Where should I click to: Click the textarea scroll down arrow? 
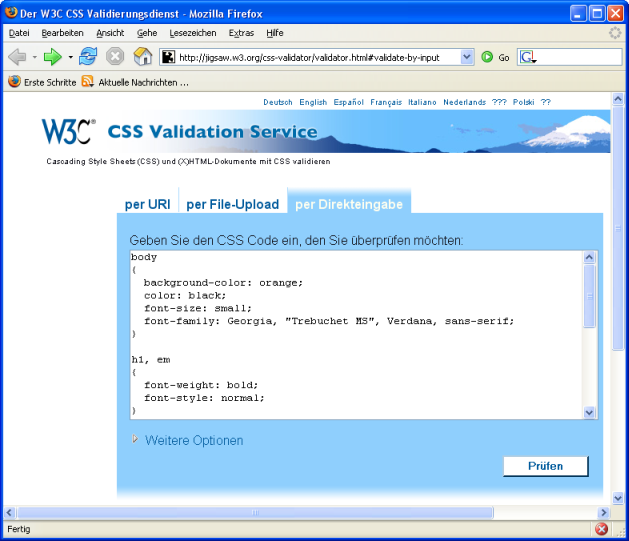pyautogui.click(x=589, y=412)
